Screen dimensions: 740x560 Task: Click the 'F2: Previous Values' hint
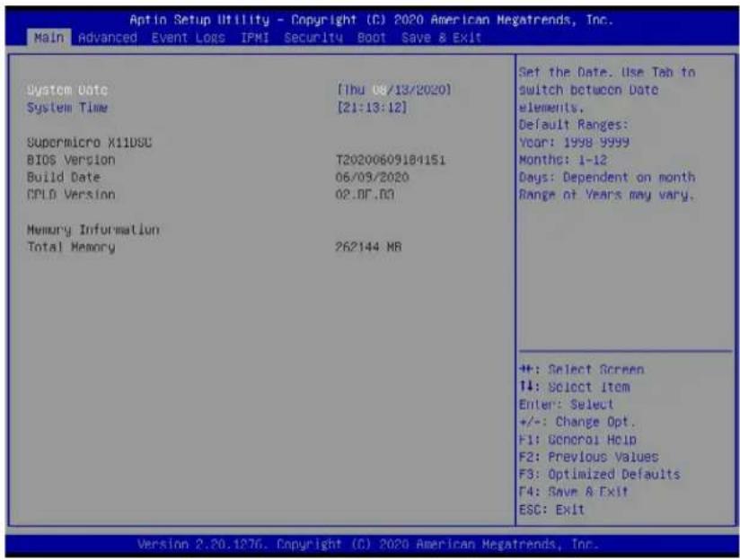coord(588,457)
